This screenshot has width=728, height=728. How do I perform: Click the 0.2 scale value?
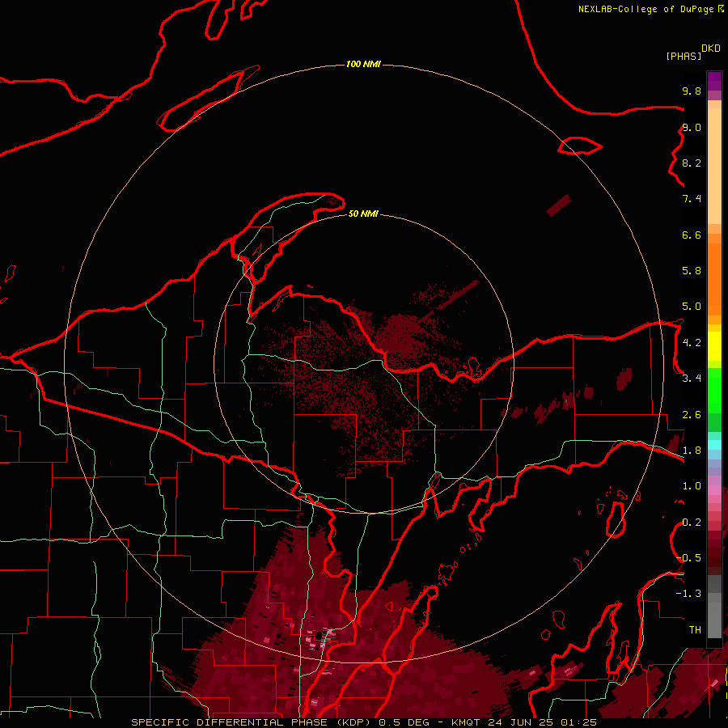click(692, 523)
